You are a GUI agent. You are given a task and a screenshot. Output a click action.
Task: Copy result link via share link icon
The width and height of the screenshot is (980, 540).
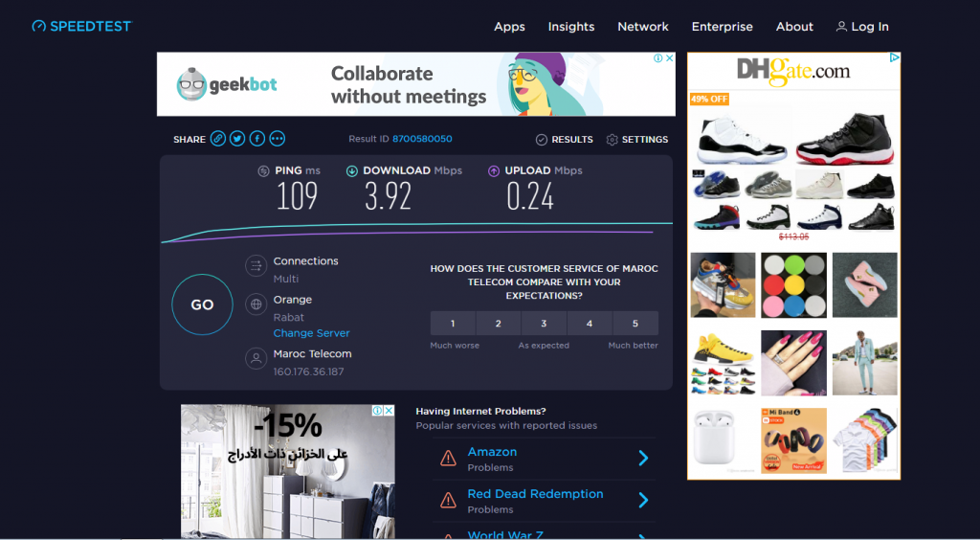tap(217, 139)
